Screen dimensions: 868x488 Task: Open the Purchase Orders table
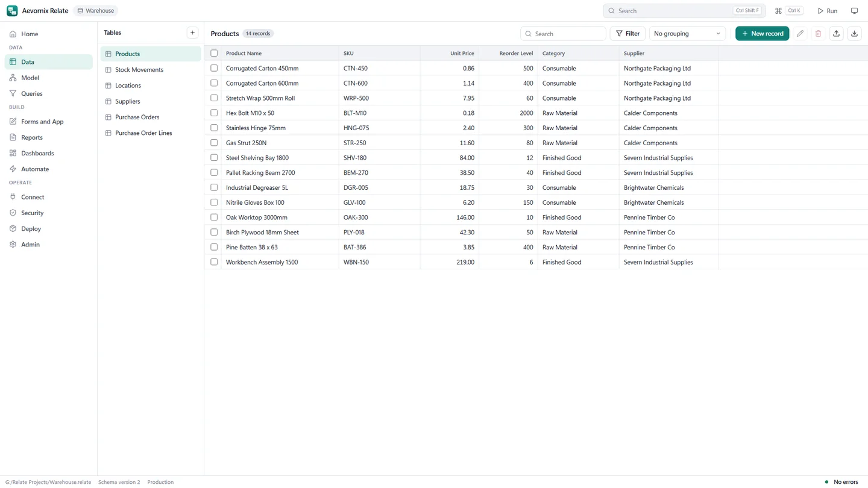[151, 117]
